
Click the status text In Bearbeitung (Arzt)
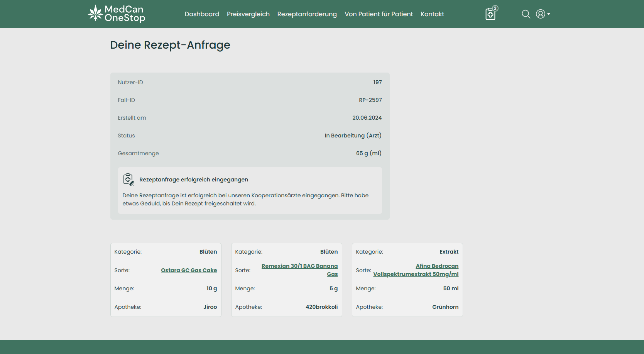pos(353,136)
